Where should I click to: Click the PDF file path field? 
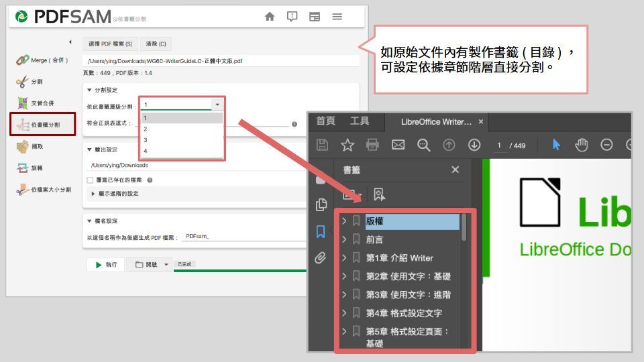(221, 61)
